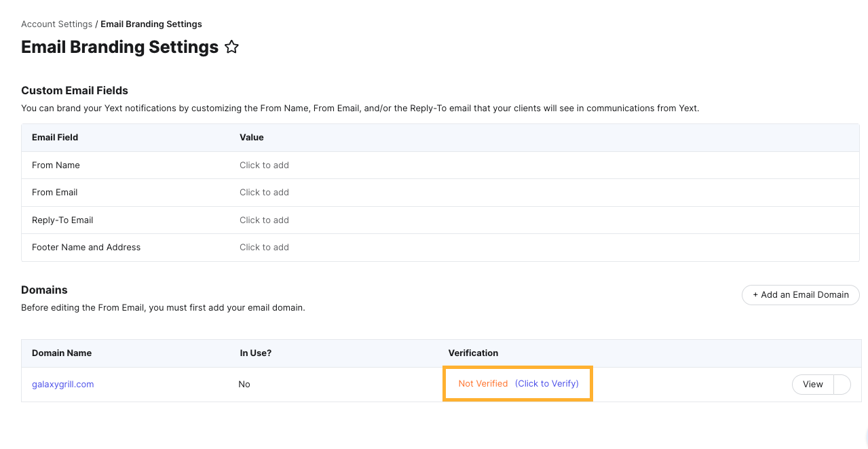Select the Domain Name column header

(62, 353)
